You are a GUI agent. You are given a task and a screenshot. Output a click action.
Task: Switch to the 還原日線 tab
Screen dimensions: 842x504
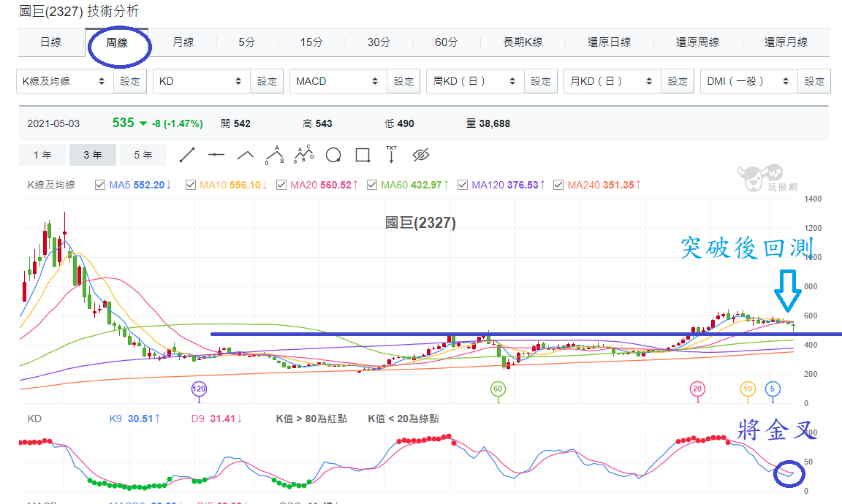click(x=610, y=42)
